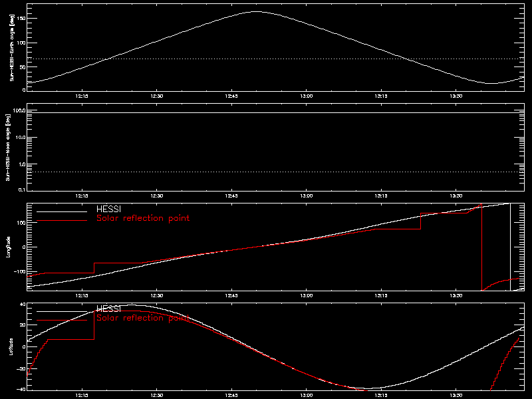Image resolution: width=532 pixels, height=399 pixels.
Task: Select the 100 tick on Earth angle plot
Action: tap(21, 43)
